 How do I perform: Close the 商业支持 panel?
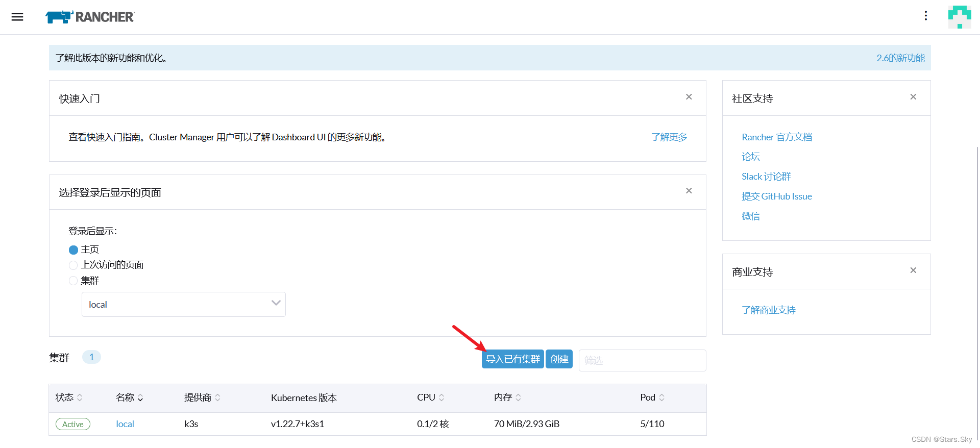coord(913,270)
